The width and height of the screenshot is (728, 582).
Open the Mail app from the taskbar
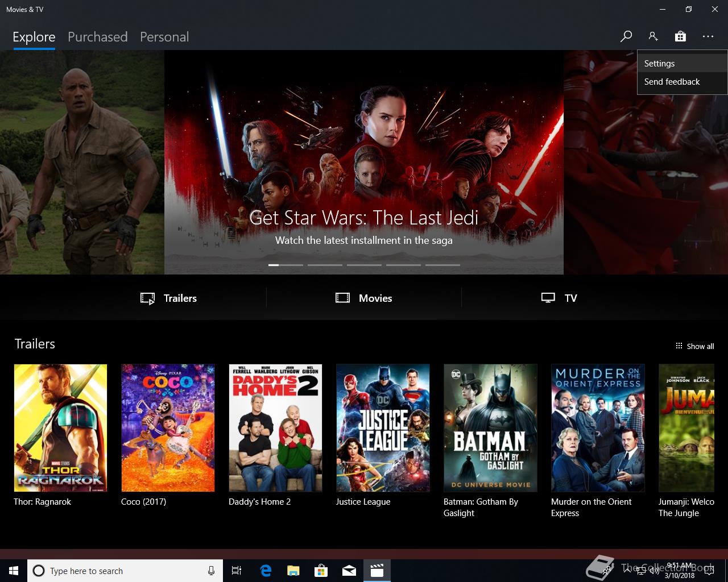tap(349, 571)
